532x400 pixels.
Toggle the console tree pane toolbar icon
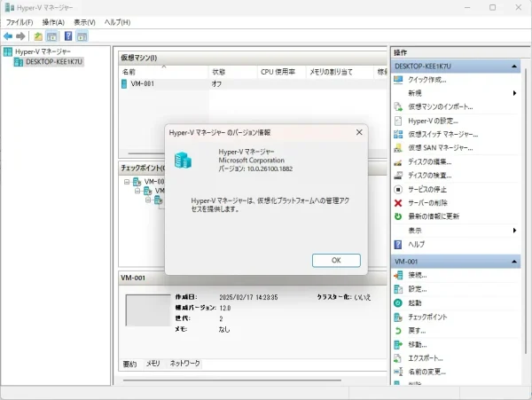click(51, 36)
